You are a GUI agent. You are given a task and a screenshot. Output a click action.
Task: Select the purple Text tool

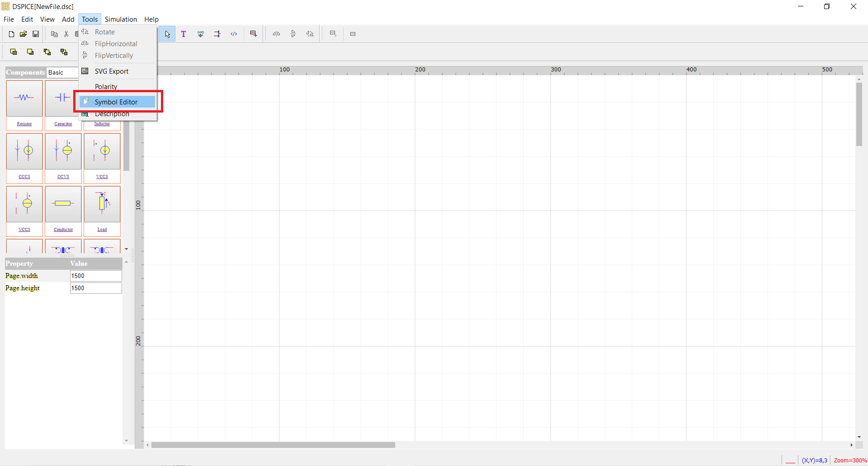pyautogui.click(x=184, y=34)
